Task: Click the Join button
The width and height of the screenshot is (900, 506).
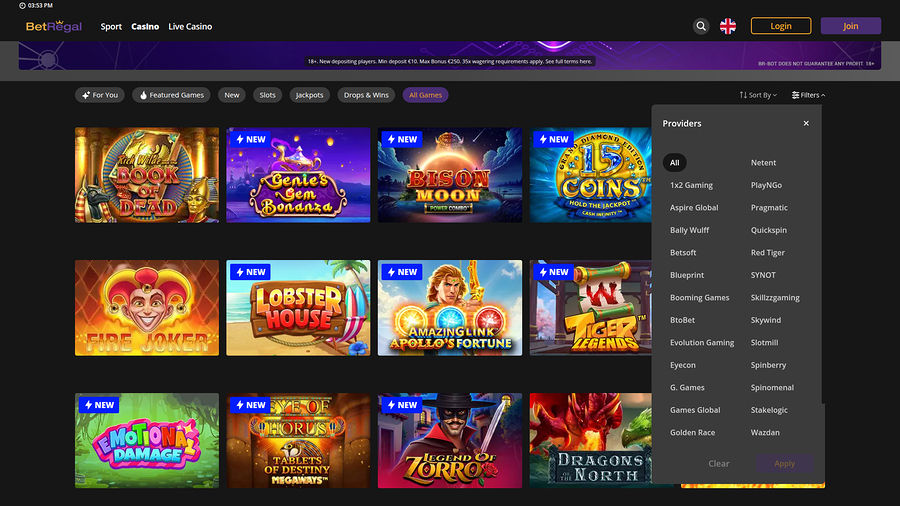Action: pyautogui.click(x=851, y=26)
